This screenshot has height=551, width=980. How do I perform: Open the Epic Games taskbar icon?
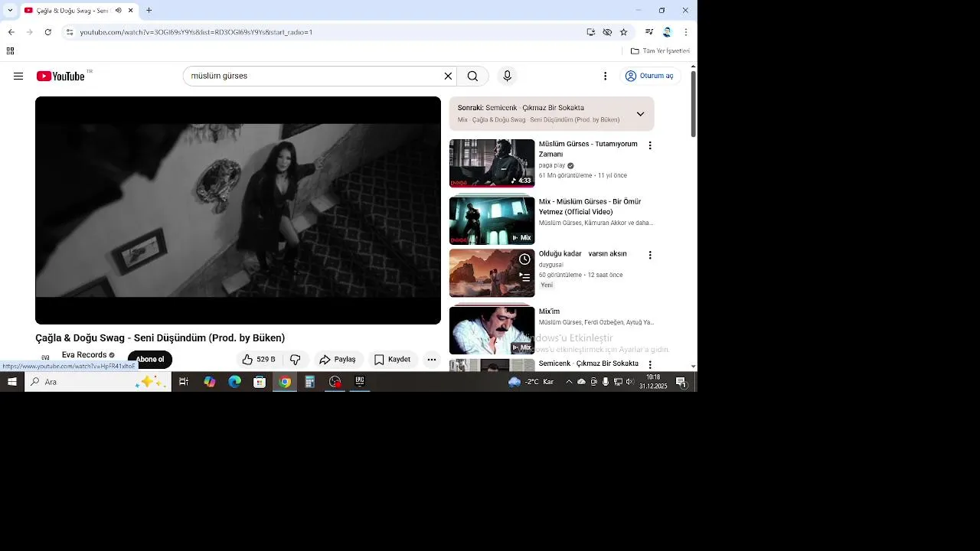tap(360, 382)
